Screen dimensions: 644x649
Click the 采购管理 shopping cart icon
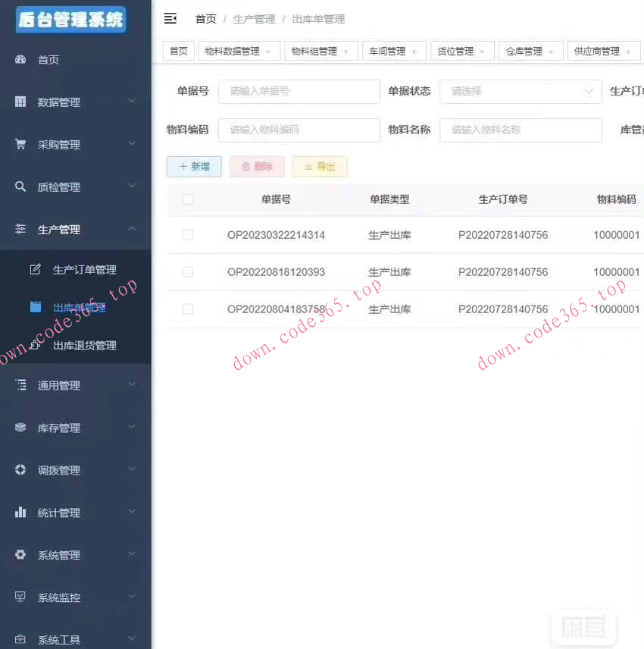pyautogui.click(x=19, y=144)
